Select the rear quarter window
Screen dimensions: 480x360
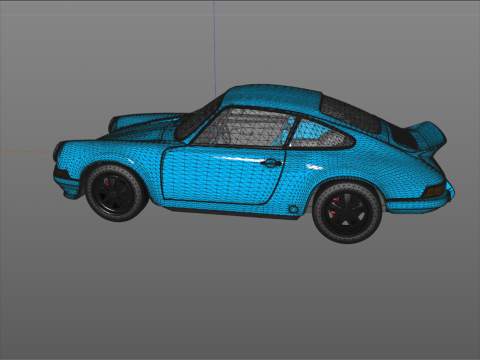click(x=321, y=134)
